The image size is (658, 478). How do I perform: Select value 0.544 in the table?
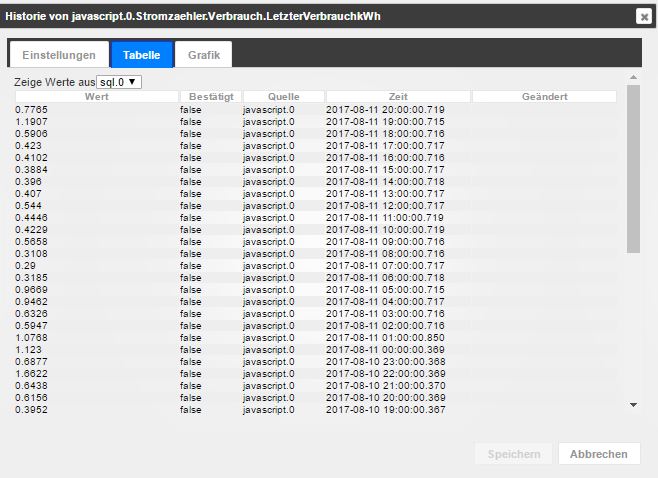pyautogui.click(x=29, y=206)
